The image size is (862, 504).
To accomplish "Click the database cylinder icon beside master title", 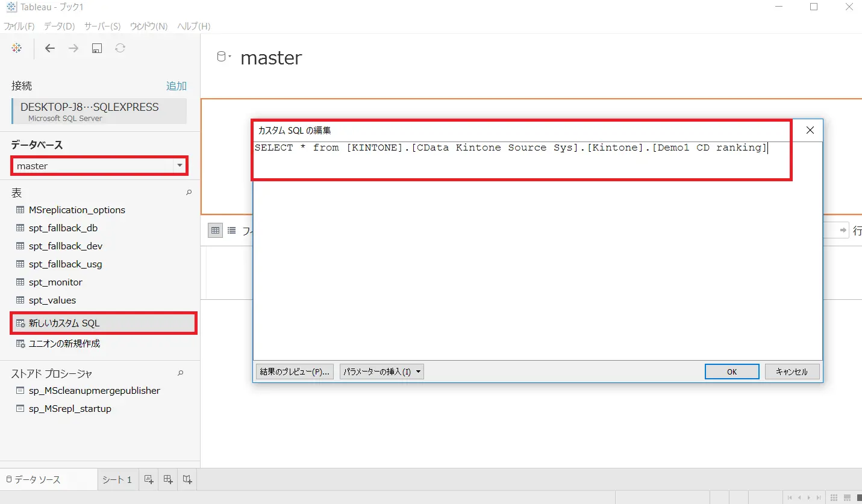I will coord(221,57).
